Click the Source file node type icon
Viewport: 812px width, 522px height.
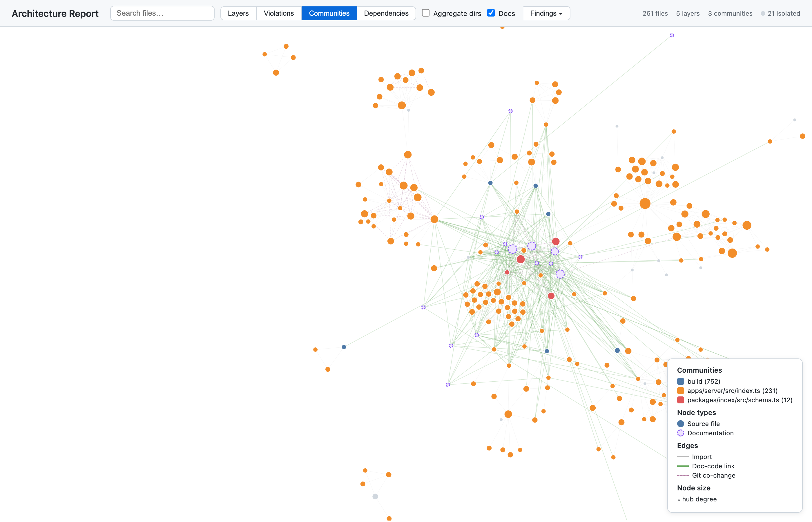(x=681, y=424)
